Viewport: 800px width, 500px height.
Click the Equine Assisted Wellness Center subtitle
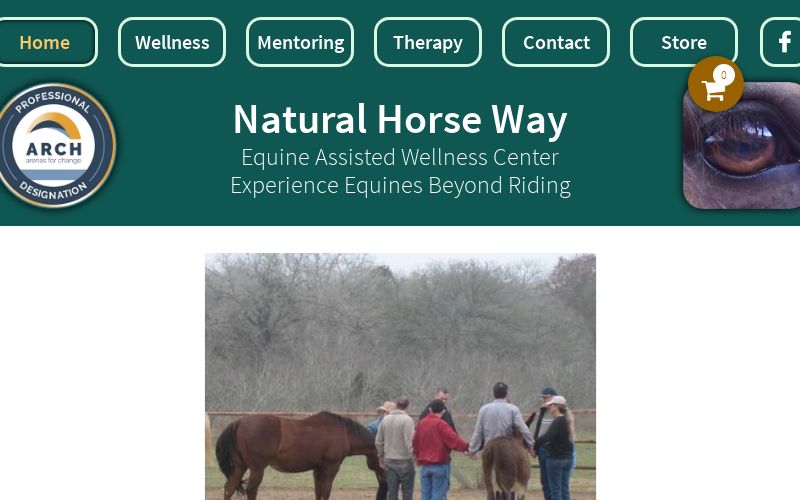[x=400, y=157]
